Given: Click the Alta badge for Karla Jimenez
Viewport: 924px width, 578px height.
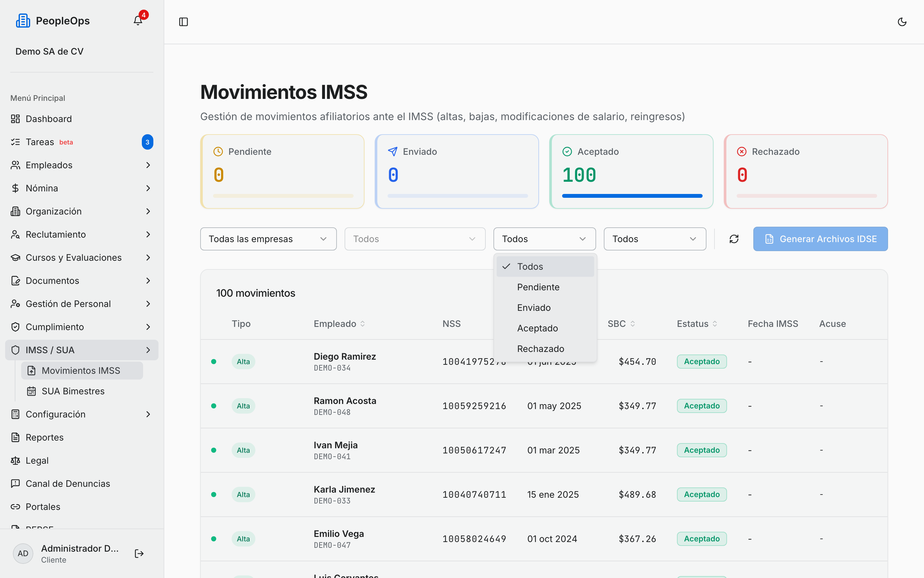Looking at the screenshot, I should pyautogui.click(x=243, y=495).
